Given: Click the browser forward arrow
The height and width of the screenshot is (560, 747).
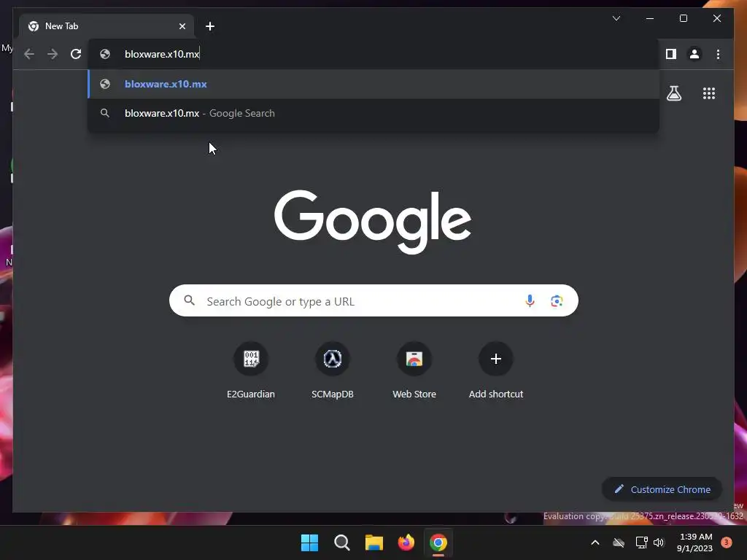Looking at the screenshot, I should tap(53, 54).
